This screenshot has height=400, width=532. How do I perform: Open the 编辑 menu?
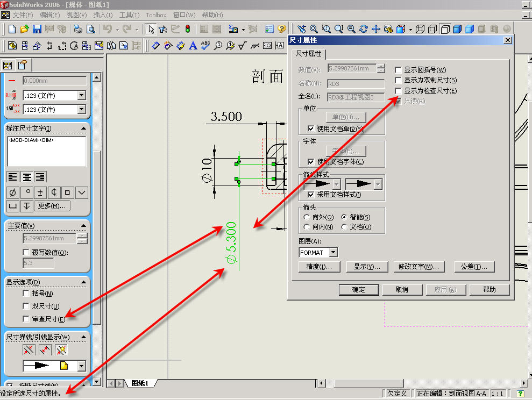[49, 15]
